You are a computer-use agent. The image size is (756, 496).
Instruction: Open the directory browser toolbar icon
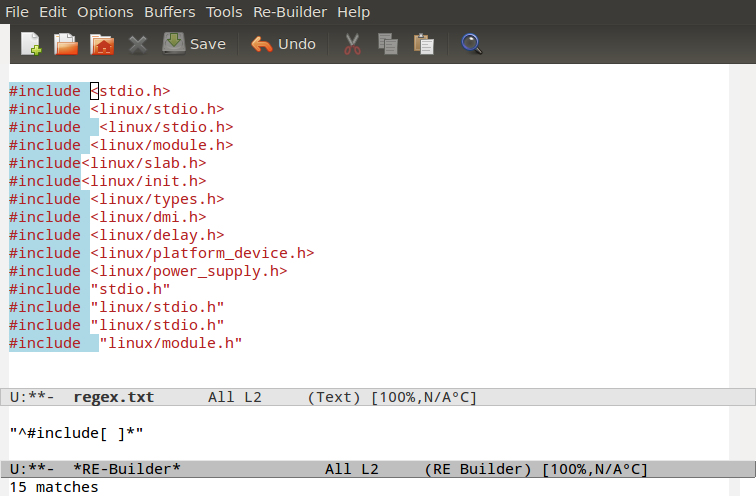click(x=101, y=44)
